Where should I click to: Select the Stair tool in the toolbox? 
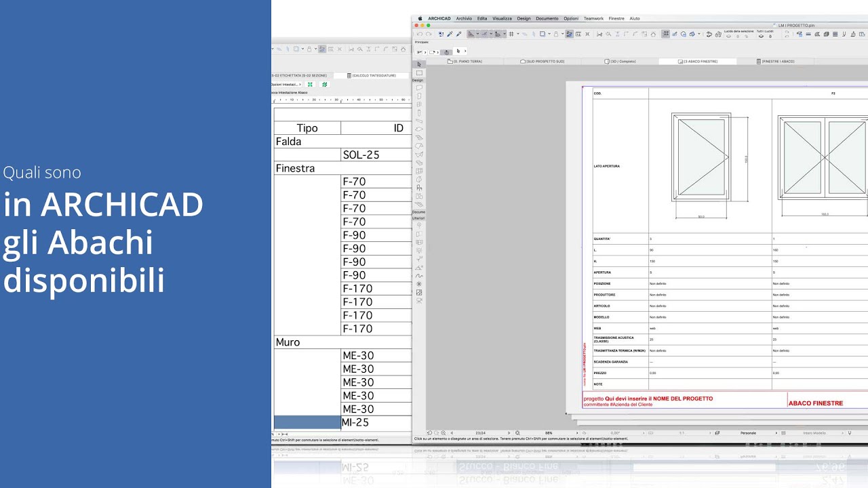419,138
